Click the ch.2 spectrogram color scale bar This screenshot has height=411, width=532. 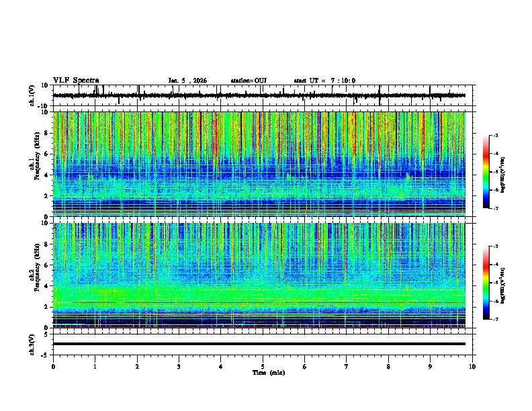(x=486, y=283)
